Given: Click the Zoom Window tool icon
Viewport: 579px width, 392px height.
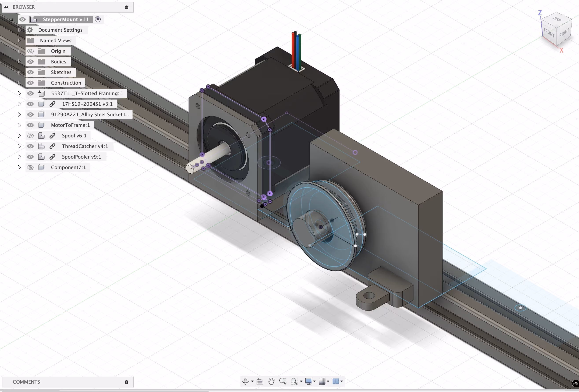Looking at the screenshot, I should point(294,381).
